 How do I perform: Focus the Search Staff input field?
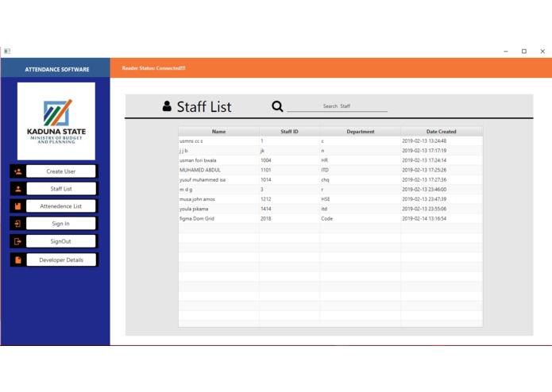click(x=337, y=106)
